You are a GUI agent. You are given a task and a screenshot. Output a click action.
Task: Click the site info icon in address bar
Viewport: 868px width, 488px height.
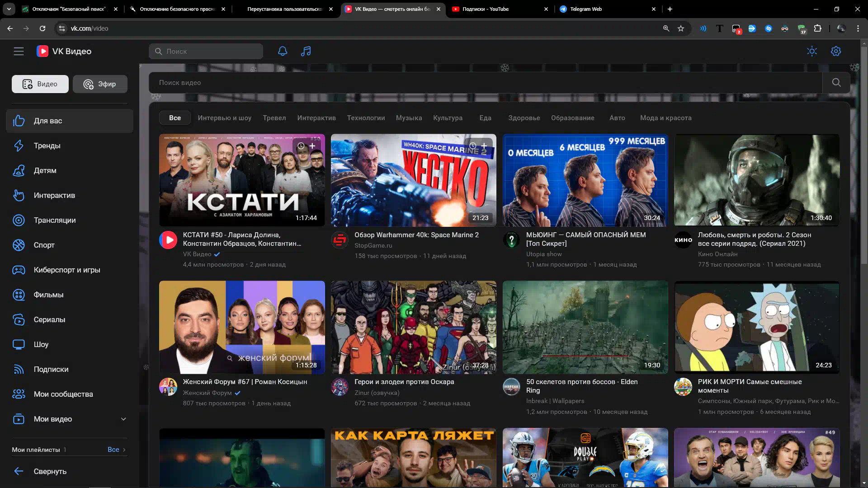click(x=62, y=28)
